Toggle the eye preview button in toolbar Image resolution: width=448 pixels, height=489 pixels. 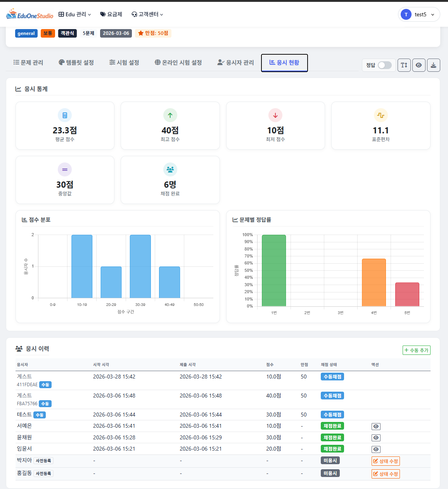tap(419, 65)
